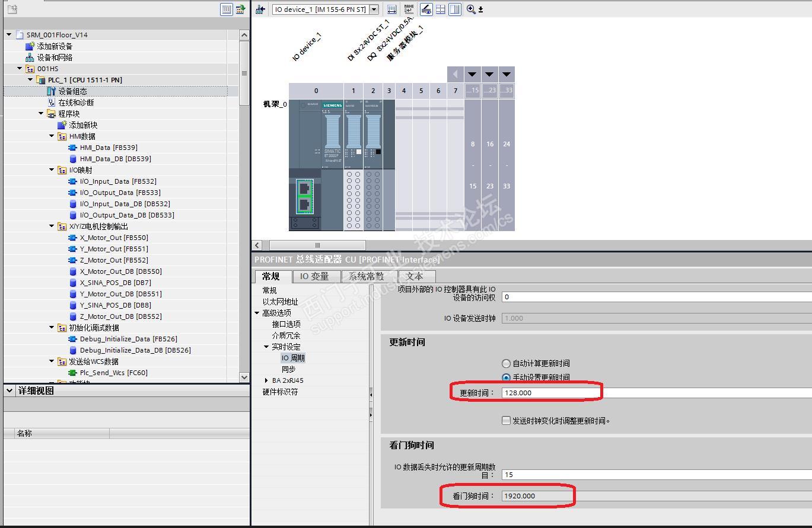812x528 pixels.
Task: Collapse the HMI数据 group
Action: point(52,136)
